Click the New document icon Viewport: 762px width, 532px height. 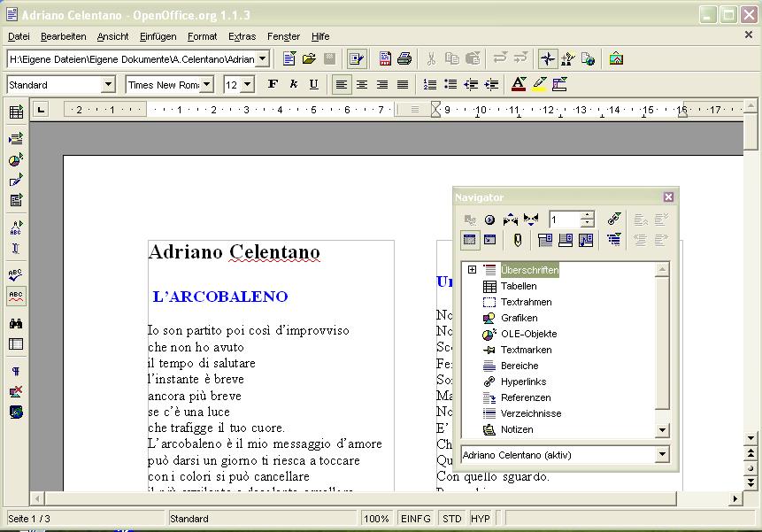click(x=289, y=59)
